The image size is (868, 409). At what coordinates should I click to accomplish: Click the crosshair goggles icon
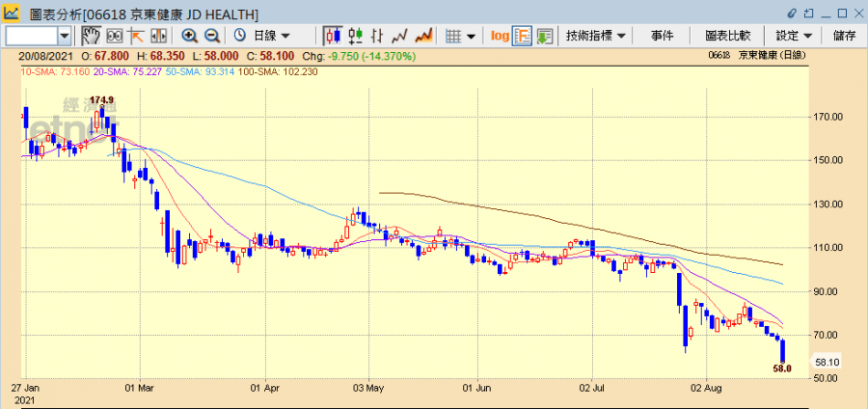click(114, 36)
